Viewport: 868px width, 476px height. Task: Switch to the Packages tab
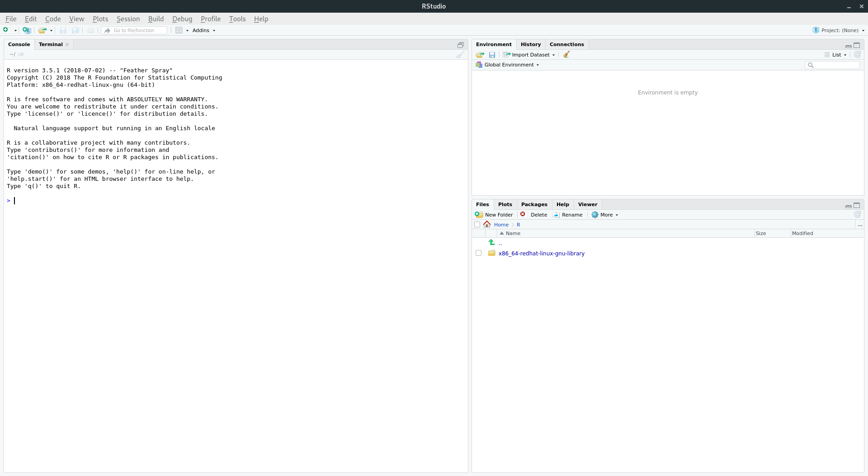coord(534,204)
